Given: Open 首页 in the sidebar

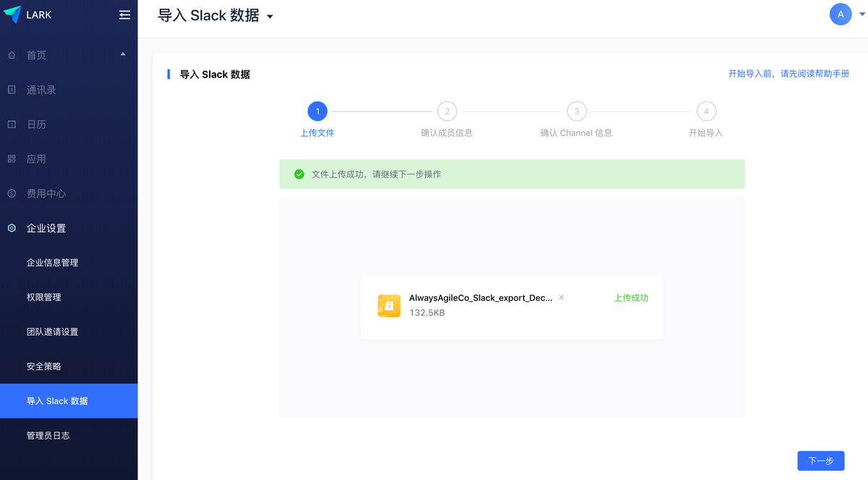Looking at the screenshot, I should [x=36, y=55].
